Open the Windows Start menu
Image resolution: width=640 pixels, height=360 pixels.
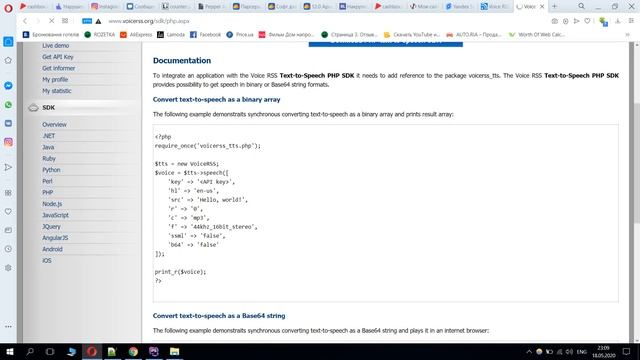point(10,351)
